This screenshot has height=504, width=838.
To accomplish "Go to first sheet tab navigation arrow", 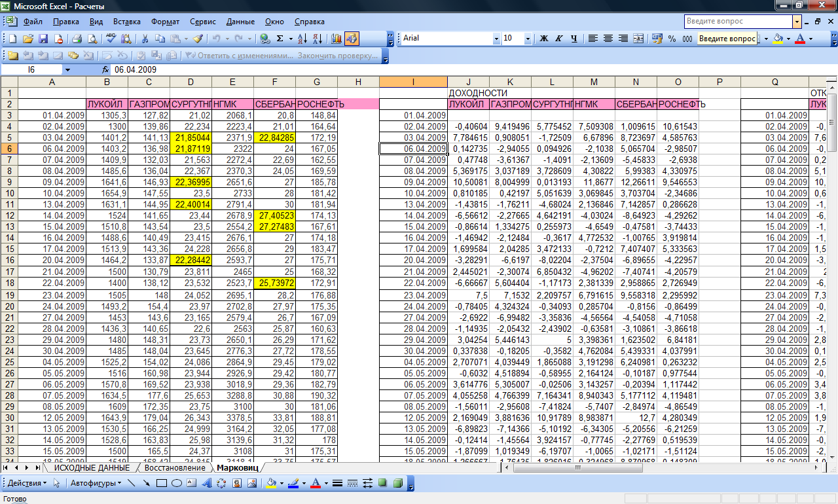I will (7, 468).
